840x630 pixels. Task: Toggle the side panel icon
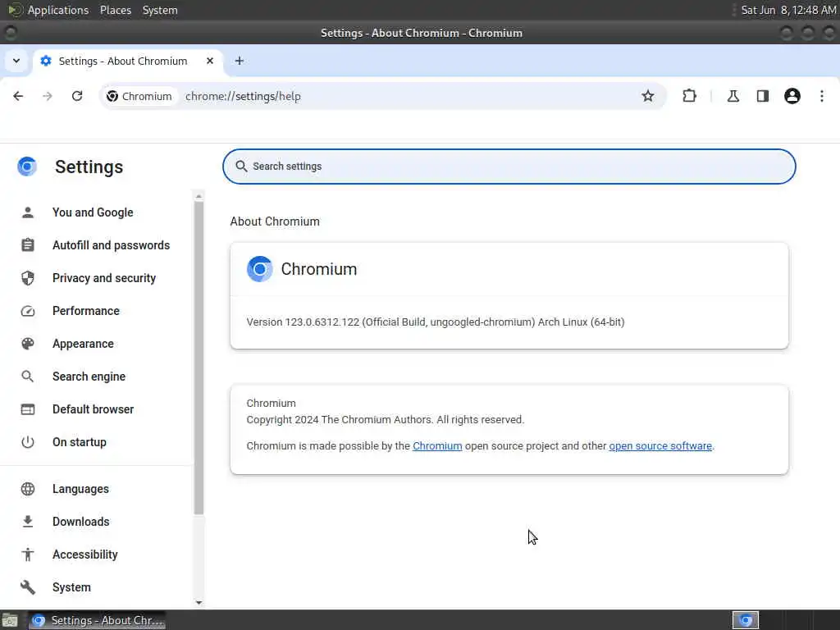[763, 96]
